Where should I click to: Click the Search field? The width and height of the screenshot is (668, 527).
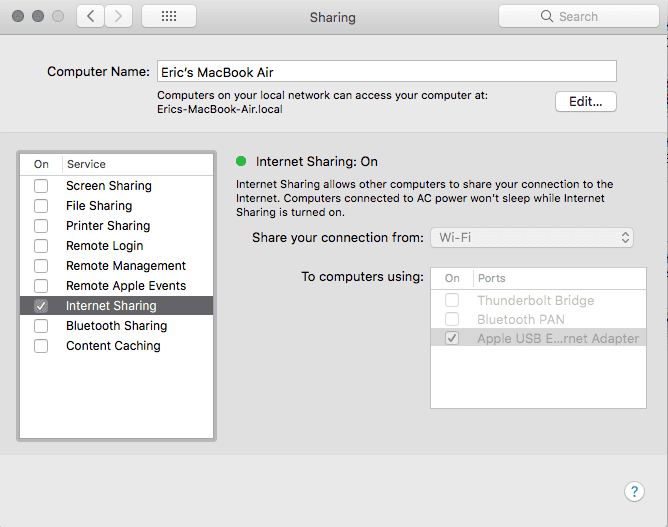(x=579, y=16)
